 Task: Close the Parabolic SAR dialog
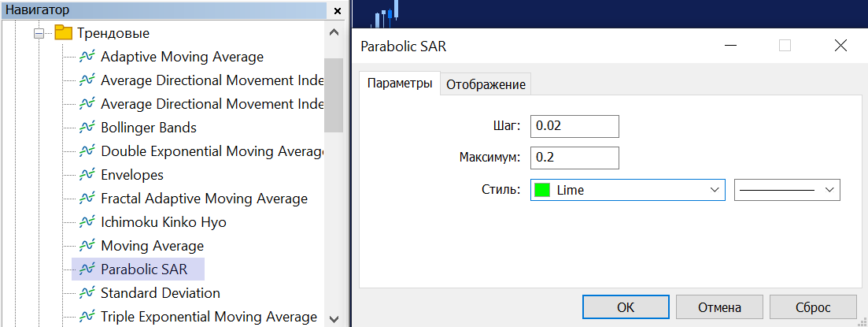click(840, 46)
